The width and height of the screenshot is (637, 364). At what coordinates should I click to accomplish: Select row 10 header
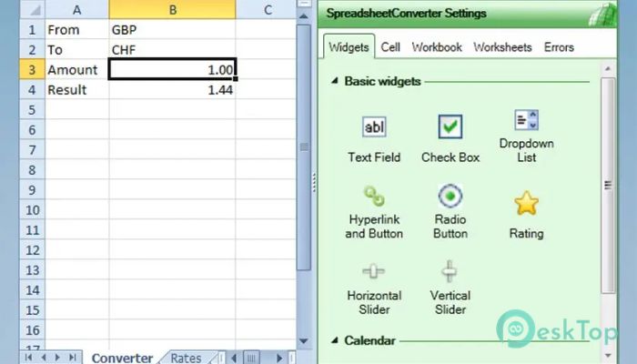(32, 210)
